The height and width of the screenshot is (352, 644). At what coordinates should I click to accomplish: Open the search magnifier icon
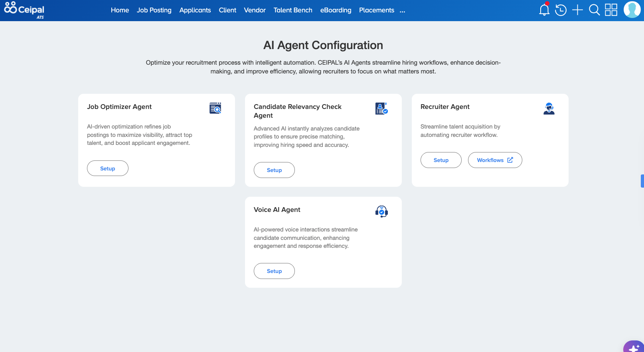point(594,10)
